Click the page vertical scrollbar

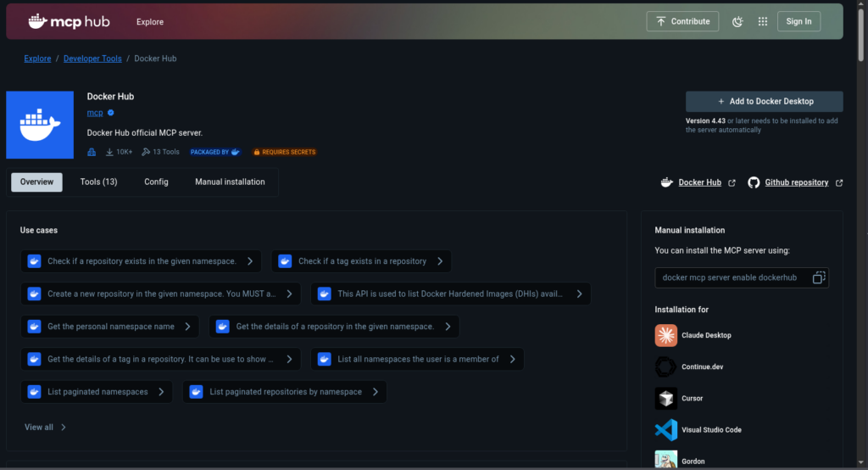[x=860, y=33]
